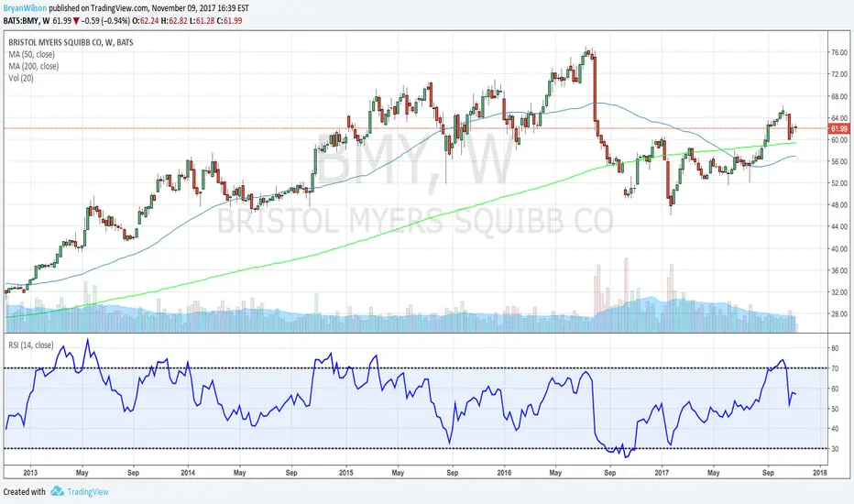The width and height of the screenshot is (854, 504).
Task: Select the BRISTOL MYERS SQUIBB CO legend title
Action: click(x=71, y=42)
